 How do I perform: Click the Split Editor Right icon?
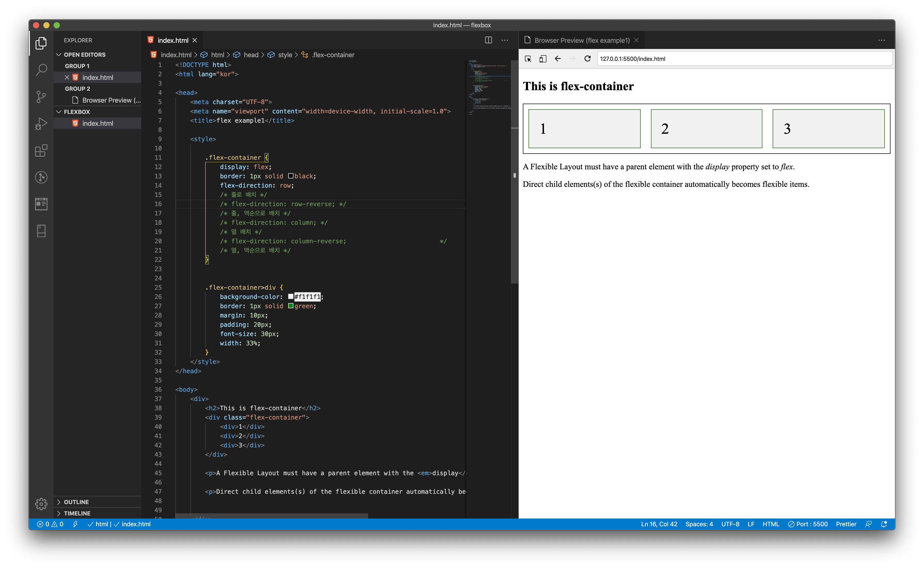point(488,40)
